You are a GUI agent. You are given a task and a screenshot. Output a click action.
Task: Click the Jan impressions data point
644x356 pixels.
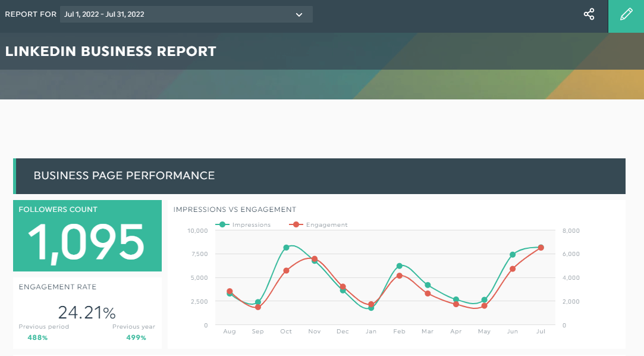point(371,308)
